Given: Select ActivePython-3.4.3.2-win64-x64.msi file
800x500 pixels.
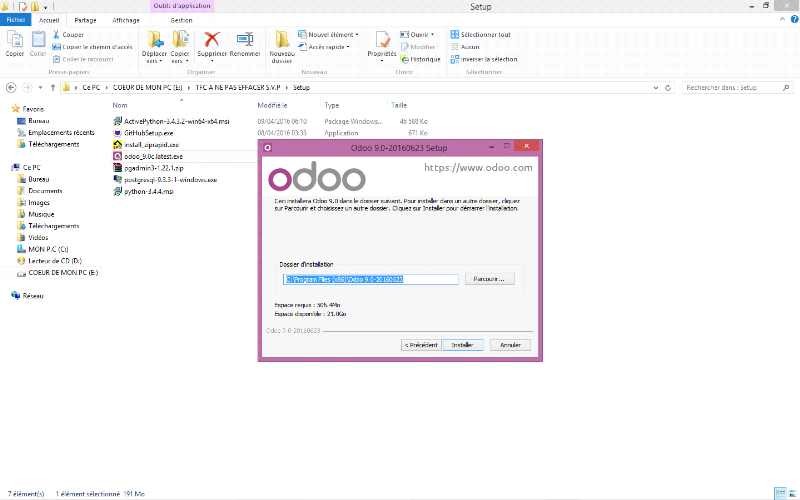Looking at the screenshot, I should tap(177, 121).
